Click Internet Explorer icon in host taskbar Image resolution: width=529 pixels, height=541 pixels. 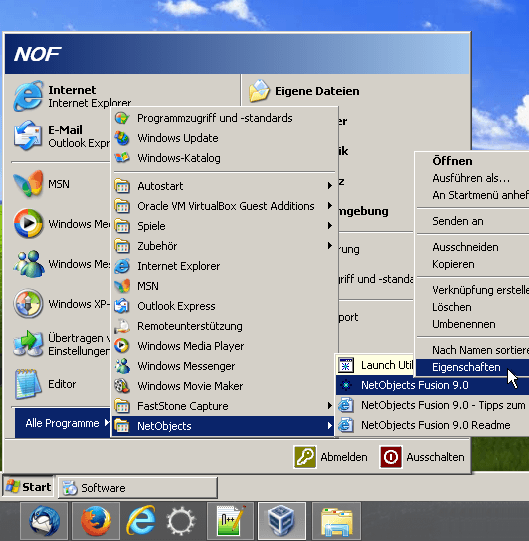click(x=140, y=521)
